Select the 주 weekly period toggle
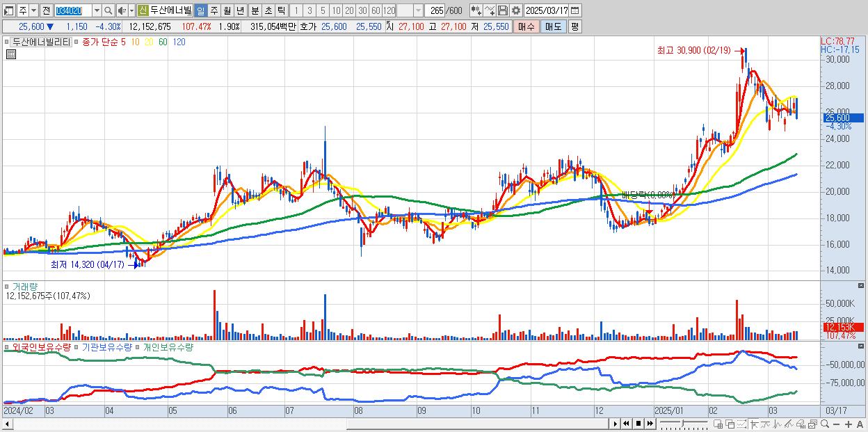Viewport: 868px width, 432px height. [x=214, y=10]
